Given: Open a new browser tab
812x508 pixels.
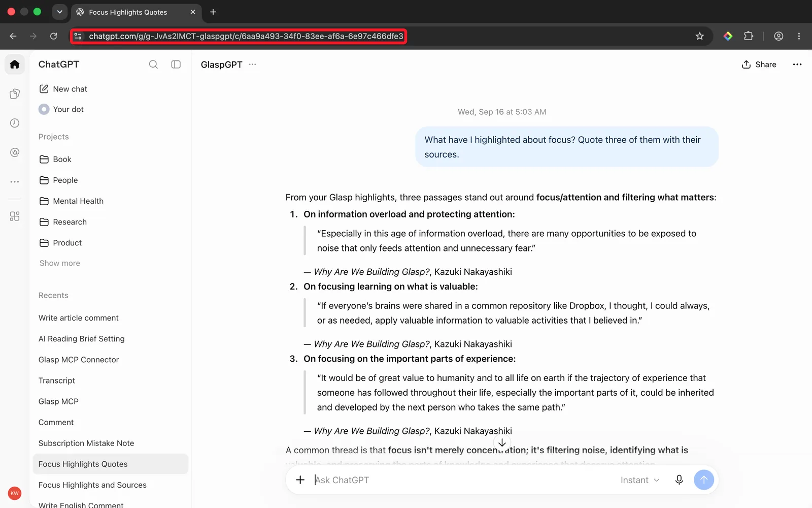Looking at the screenshot, I should click(x=213, y=12).
